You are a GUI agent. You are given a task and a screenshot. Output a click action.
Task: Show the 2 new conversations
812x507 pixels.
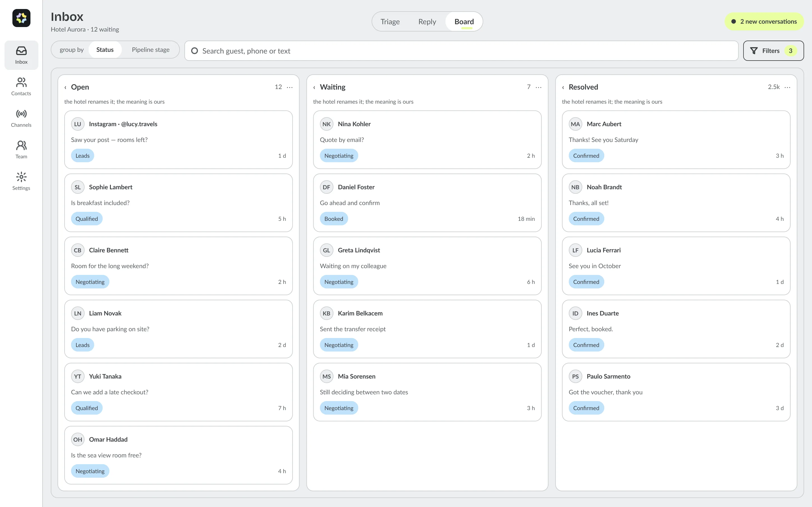764,21
